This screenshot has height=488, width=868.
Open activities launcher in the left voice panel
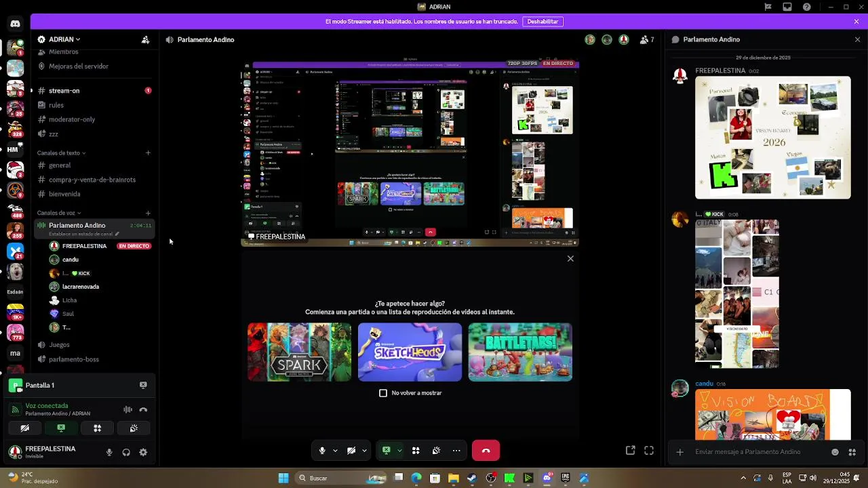point(97,428)
